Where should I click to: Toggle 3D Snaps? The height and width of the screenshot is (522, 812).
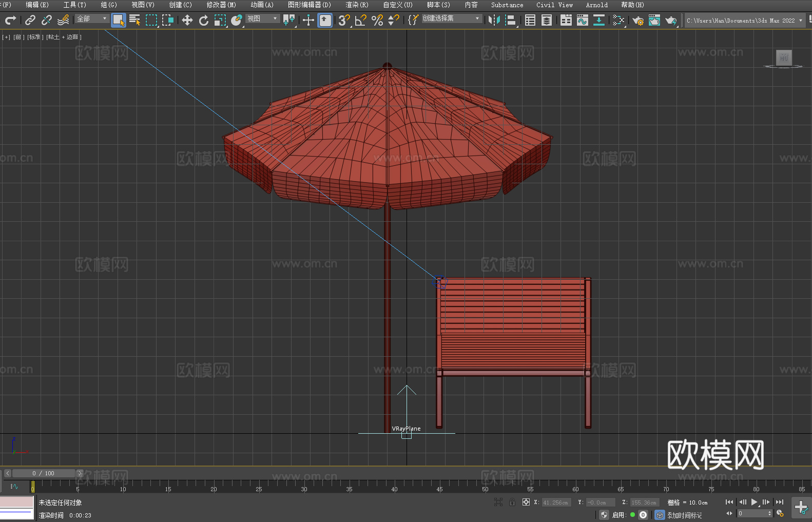pos(344,20)
